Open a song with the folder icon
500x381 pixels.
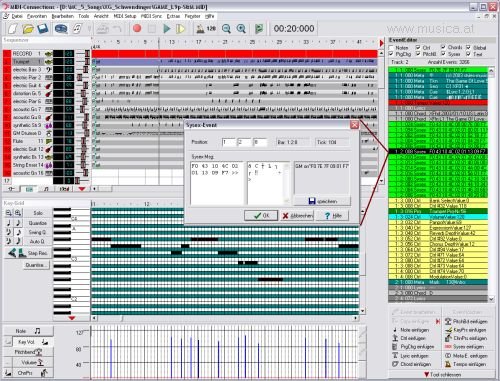click(x=28, y=29)
